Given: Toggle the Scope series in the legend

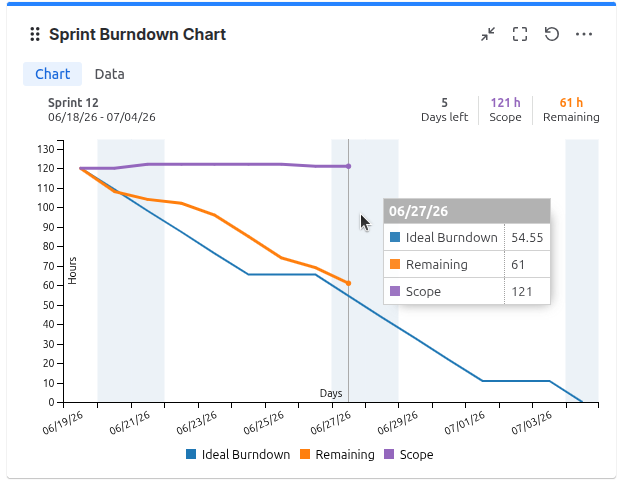Looking at the screenshot, I should (409, 455).
